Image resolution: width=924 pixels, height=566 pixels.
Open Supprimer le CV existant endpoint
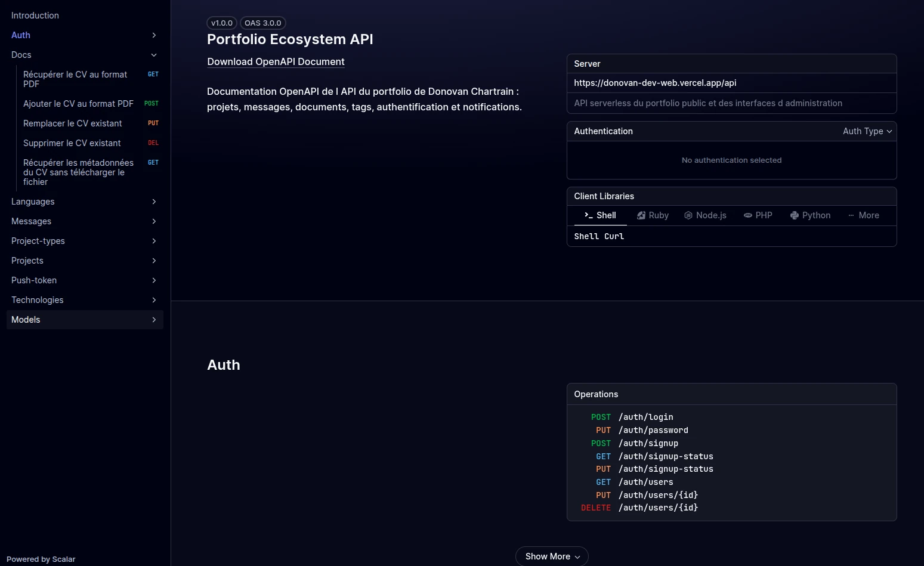click(x=72, y=143)
